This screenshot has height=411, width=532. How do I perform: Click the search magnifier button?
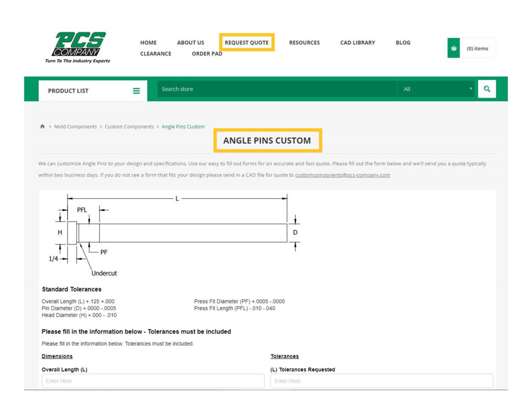[486, 89]
